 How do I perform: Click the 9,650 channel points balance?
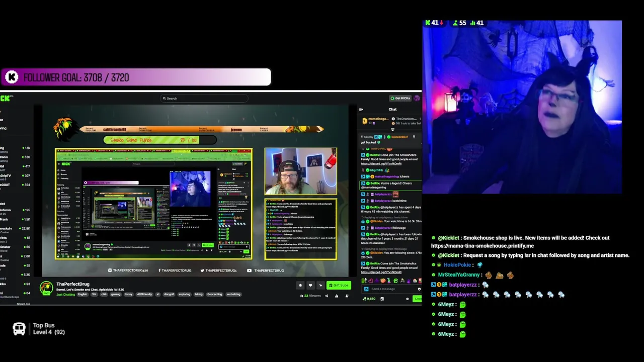tap(369, 299)
